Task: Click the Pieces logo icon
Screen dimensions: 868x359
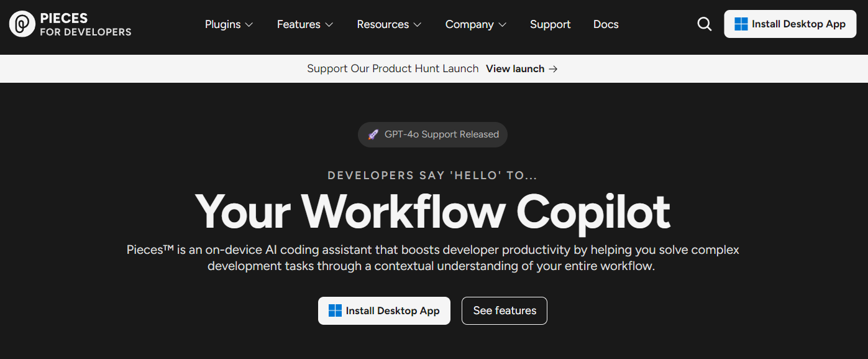Action: [22, 24]
